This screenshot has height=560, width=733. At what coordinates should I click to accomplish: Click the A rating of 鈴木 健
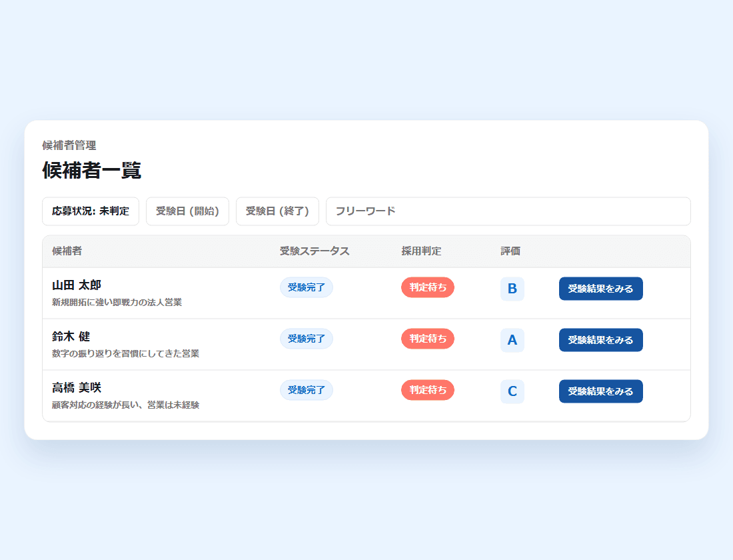(x=512, y=340)
